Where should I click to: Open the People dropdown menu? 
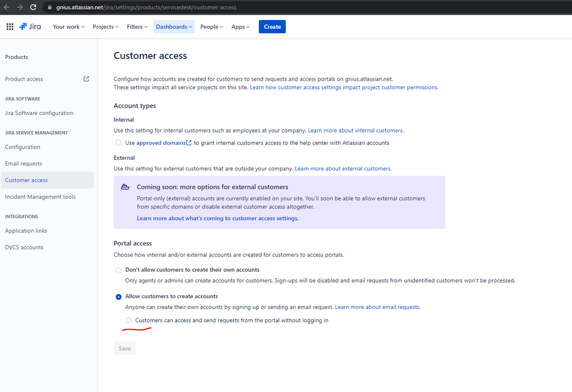pyautogui.click(x=212, y=27)
